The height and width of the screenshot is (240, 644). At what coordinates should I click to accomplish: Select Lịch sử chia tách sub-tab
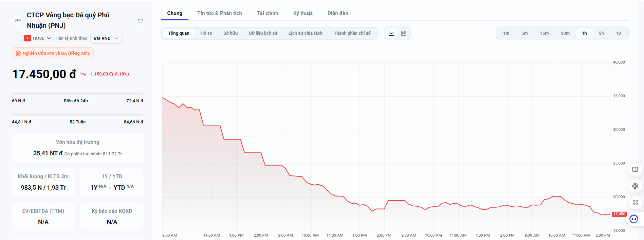coord(306,33)
